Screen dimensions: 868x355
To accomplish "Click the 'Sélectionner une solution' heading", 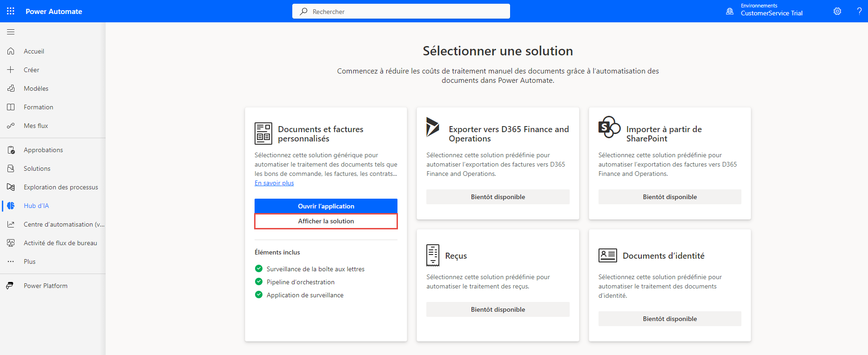I will 498,51.
